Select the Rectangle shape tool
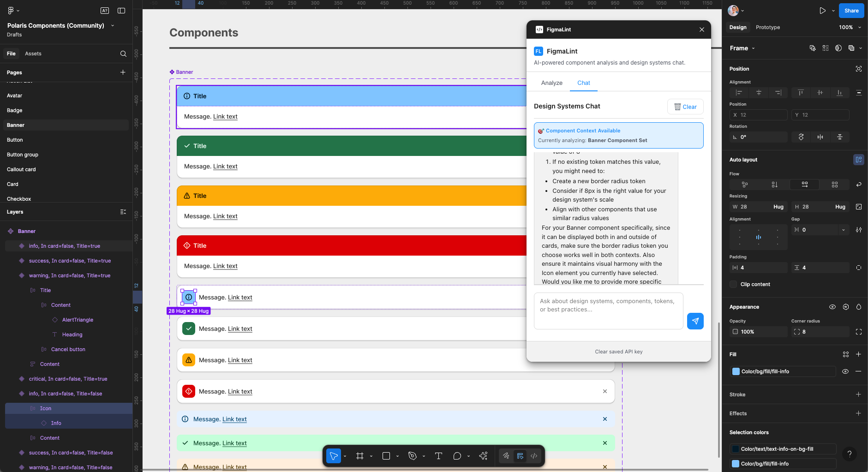868x472 pixels. [x=386, y=456]
